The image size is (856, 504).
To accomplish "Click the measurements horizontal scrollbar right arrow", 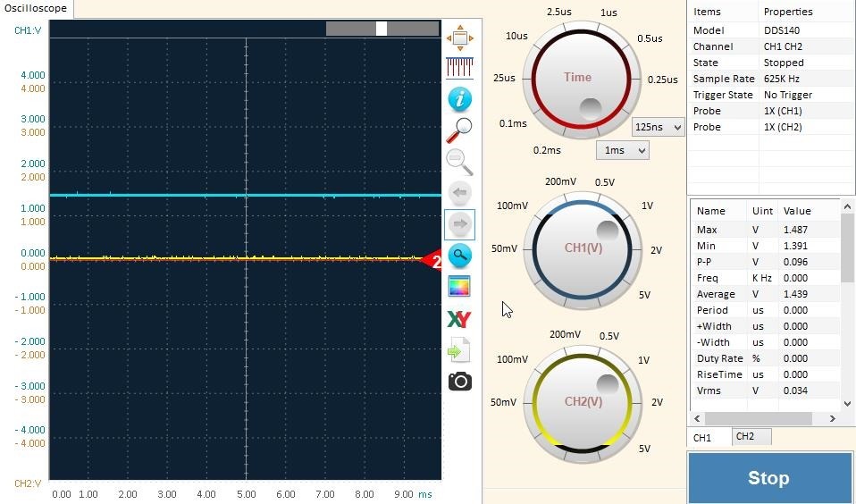I will [x=832, y=418].
